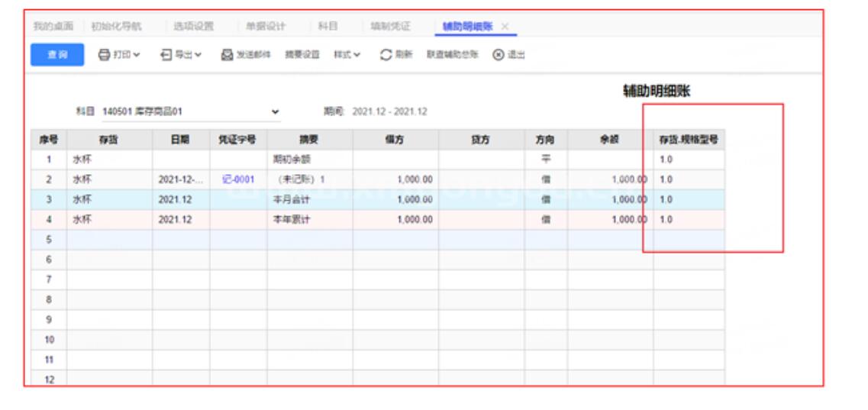Switch to the 选项设置 tab
Image resolution: width=868 pixels, height=410 pixels.
click(x=193, y=26)
